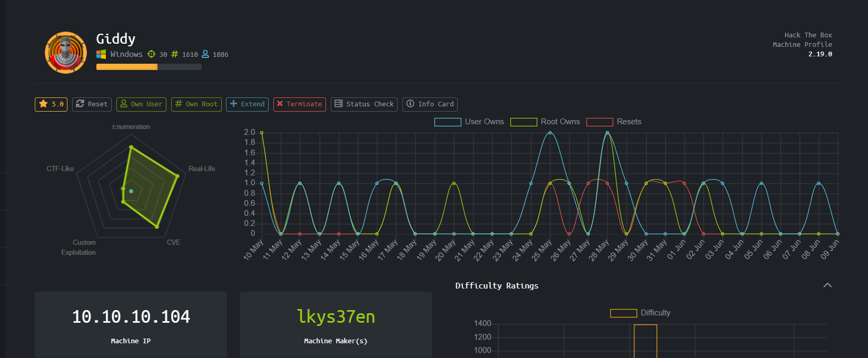Screen dimensions: 868x358
Task: Click the crosshair points icon beside 30
Action: point(151,54)
